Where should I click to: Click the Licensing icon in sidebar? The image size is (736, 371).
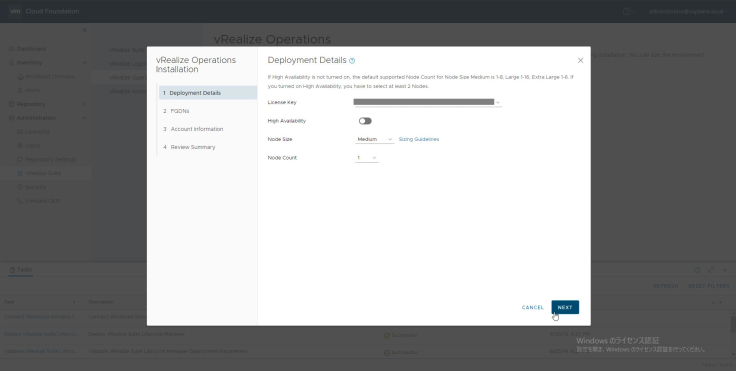coord(20,131)
